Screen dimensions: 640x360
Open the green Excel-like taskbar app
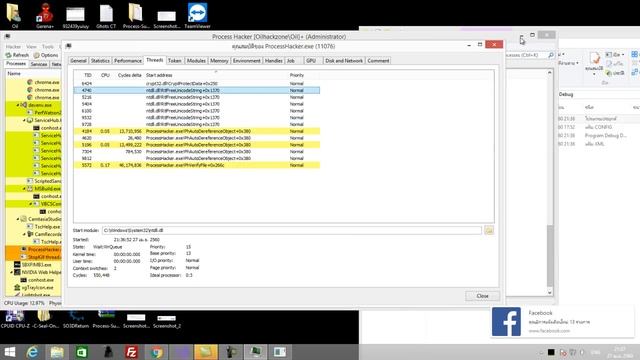(x=82, y=352)
